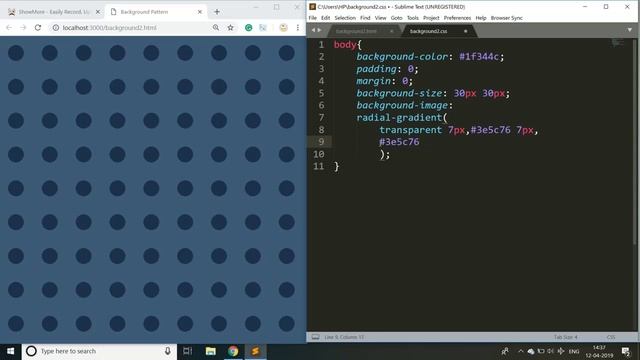The image size is (640, 360).
Task: Open a new Chrome tab
Action: (217, 12)
